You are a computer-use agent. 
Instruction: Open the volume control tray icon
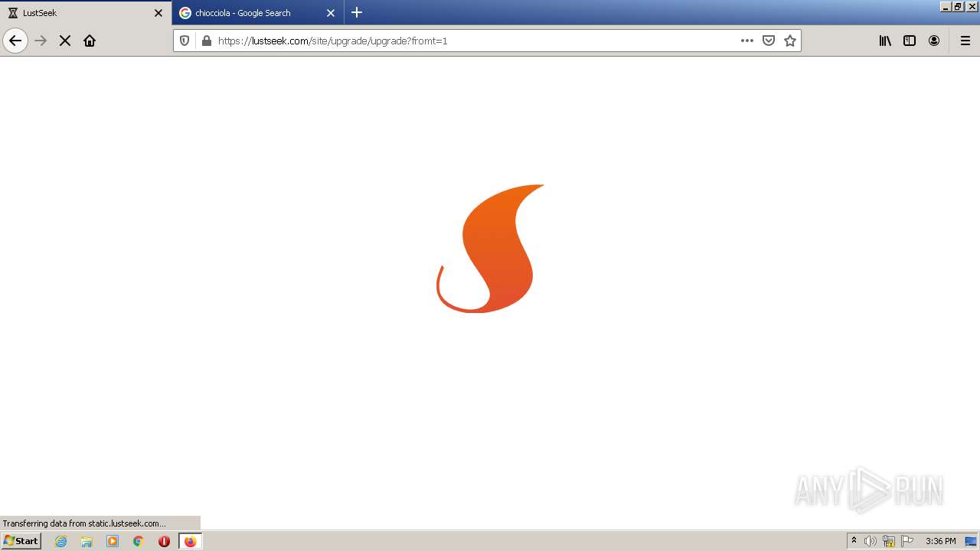pos(871,541)
